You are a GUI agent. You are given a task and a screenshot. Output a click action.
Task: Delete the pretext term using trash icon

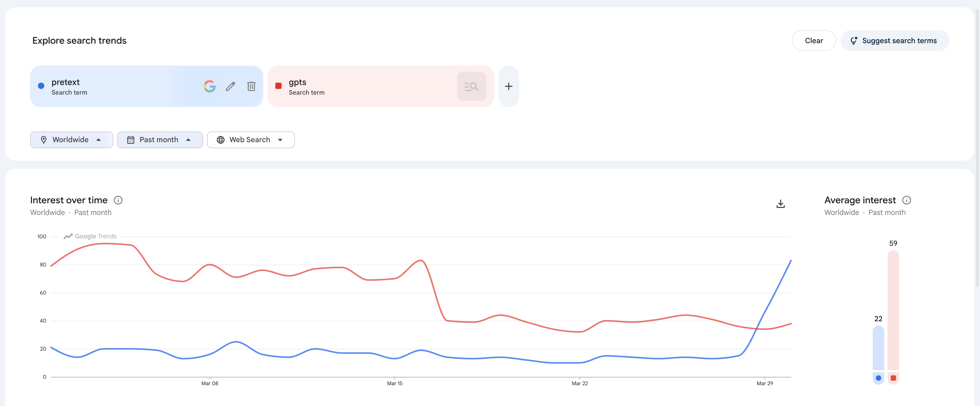pyautogui.click(x=251, y=86)
